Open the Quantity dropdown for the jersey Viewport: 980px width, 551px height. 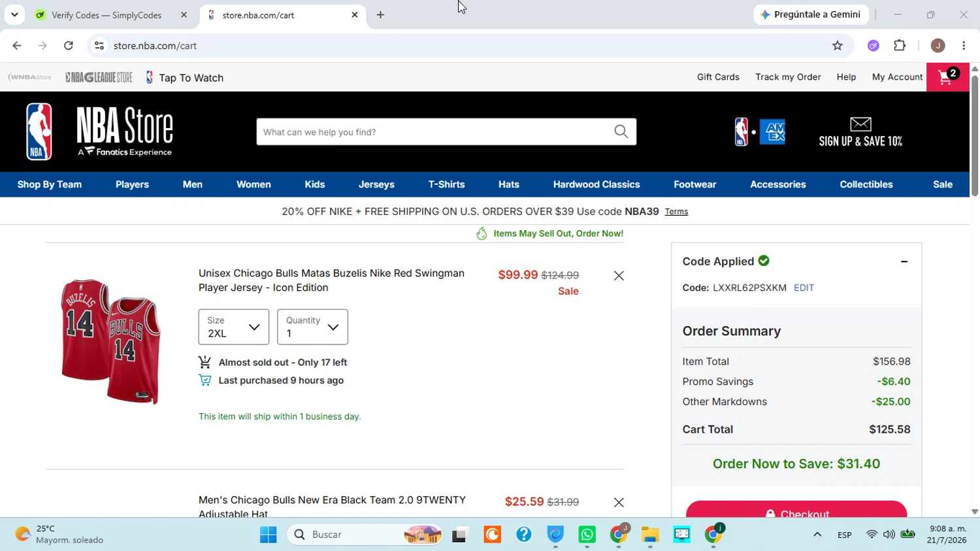(x=312, y=327)
